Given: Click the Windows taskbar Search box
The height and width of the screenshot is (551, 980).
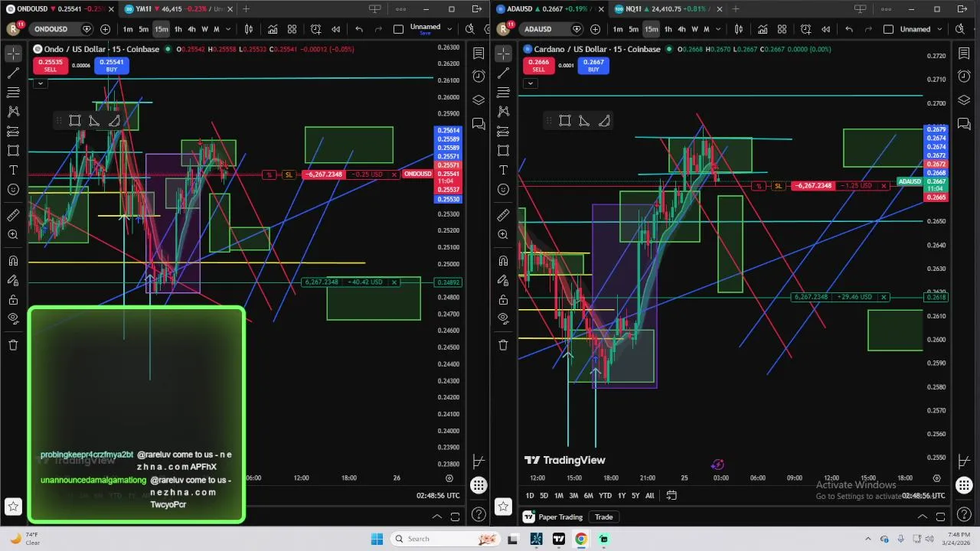Looking at the screenshot, I should (446, 539).
